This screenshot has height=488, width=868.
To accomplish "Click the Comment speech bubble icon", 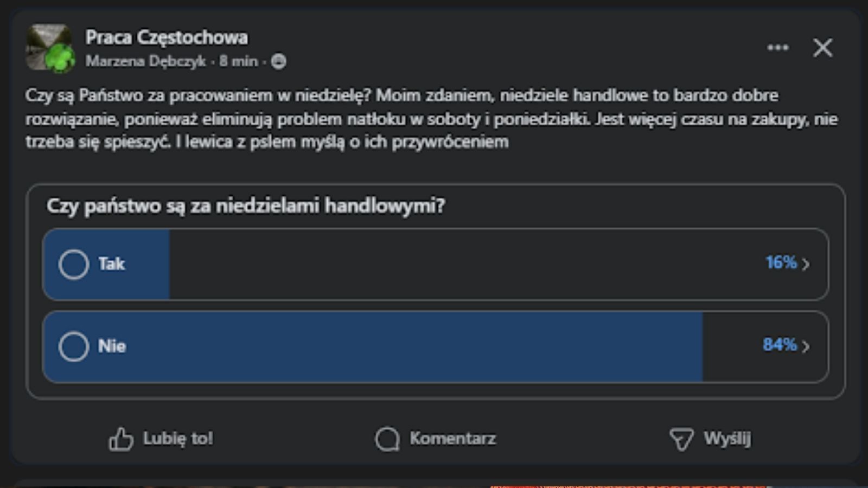I will coord(386,439).
